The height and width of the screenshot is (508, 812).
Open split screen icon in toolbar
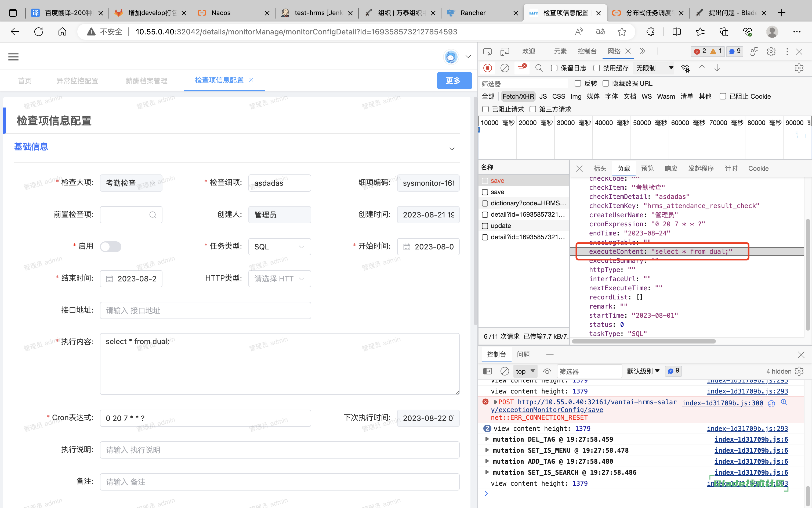pyautogui.click(x=677, y=32)
